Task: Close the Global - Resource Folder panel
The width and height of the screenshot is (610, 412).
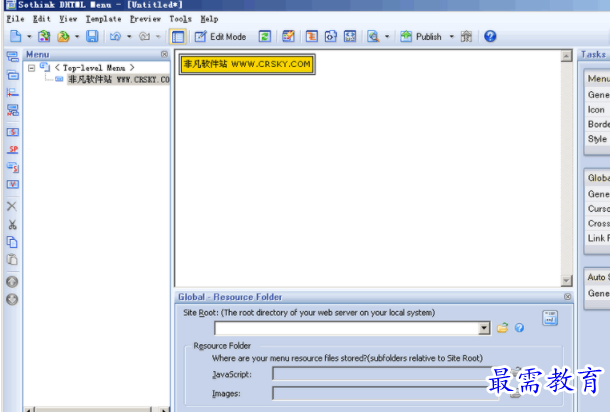Action: click(x=568, y=297)
